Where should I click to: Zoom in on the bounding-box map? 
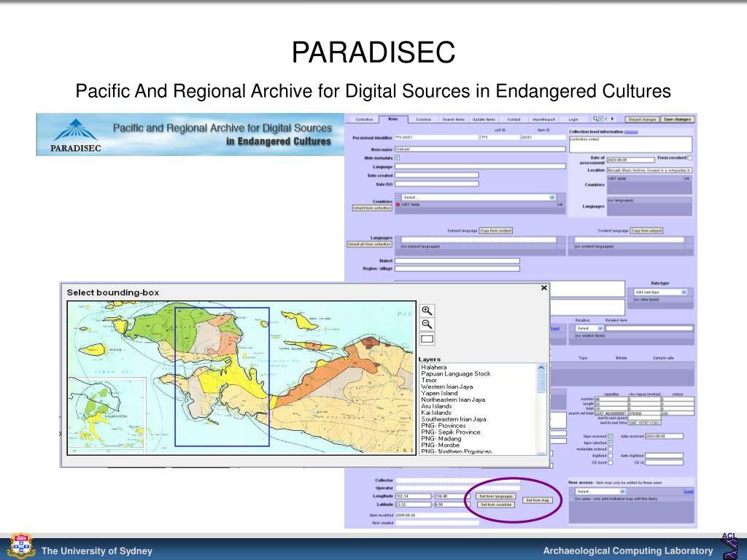point(427,311)
